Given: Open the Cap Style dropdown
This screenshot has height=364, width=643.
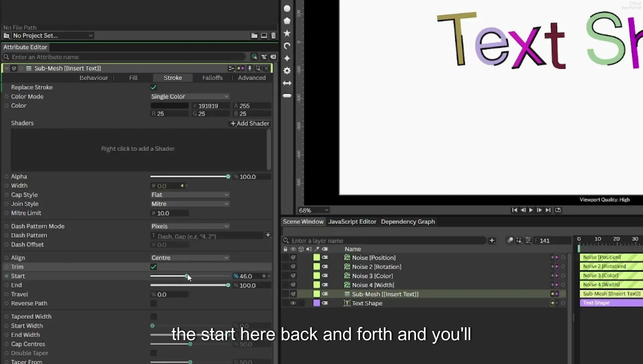Looking at the screenshot, I should pos(190,195).
